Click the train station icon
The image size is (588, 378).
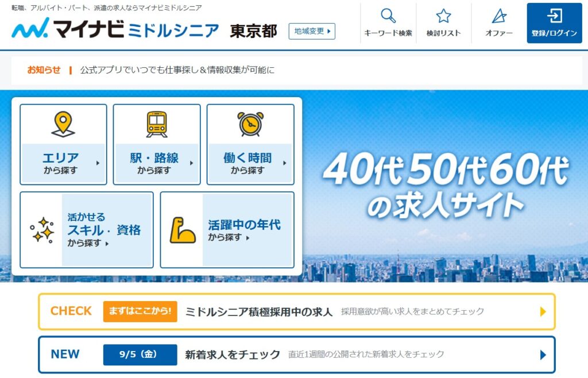(x=157, y=124)
